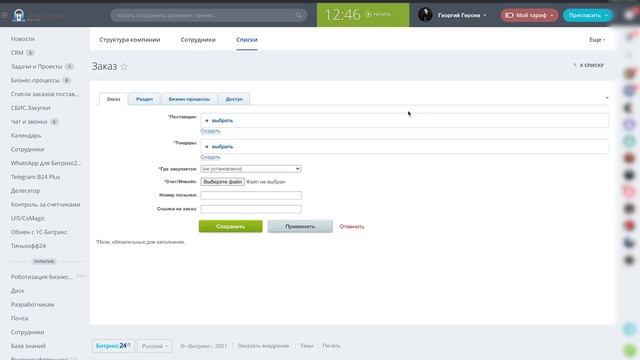
Task: Open the Где закупается dropdown
Action: (x=251, y=169)
